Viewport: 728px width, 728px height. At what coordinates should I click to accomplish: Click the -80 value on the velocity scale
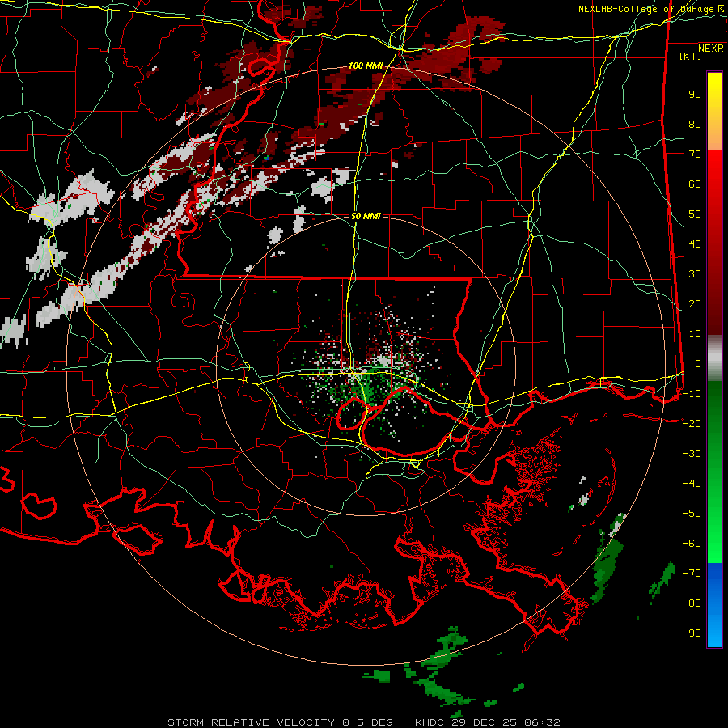(x=692, y=603)
